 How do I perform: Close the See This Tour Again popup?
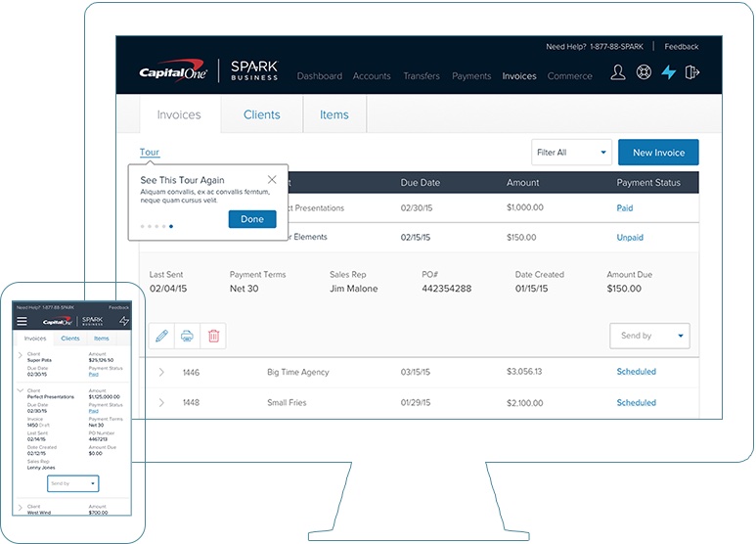pyautogui.click(x=272, y=179)
